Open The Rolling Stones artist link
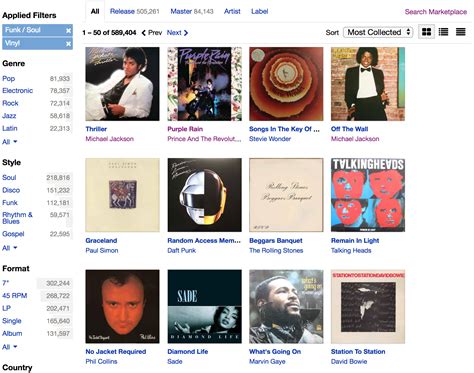Image resolution: width=474 pixels, height=373 pixels. point(276,251)
